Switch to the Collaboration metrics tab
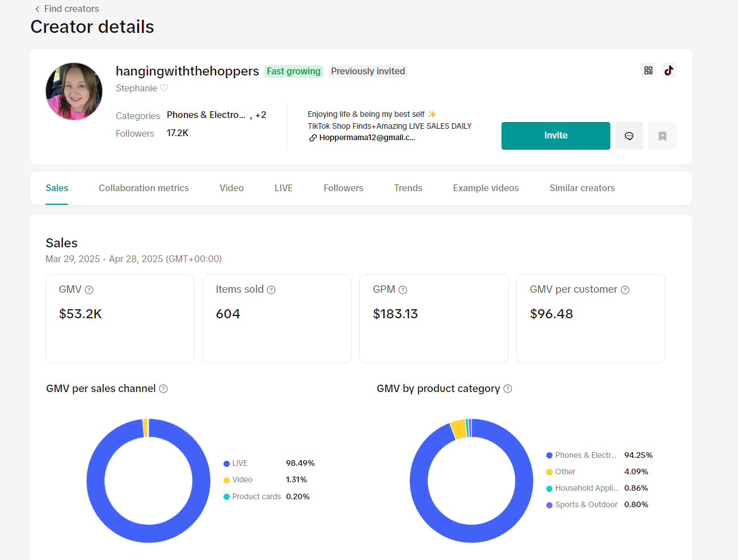 (x=144, y=188)
